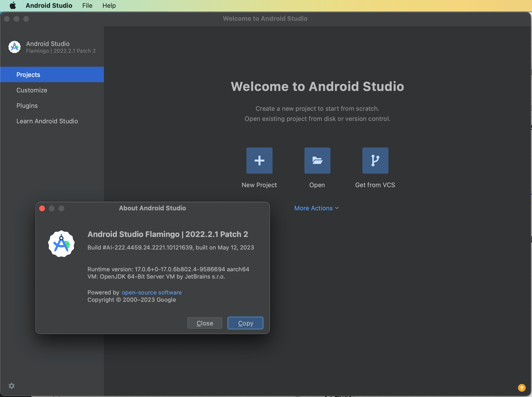Click the New Project label
Screen dimensions: 532x397
click(x=259, y=185)
